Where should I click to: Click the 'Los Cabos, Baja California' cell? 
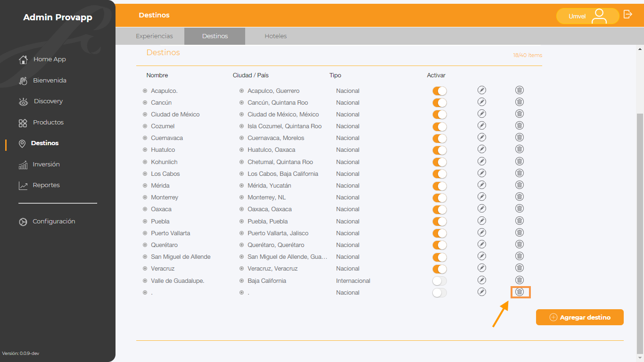point(283,174)
